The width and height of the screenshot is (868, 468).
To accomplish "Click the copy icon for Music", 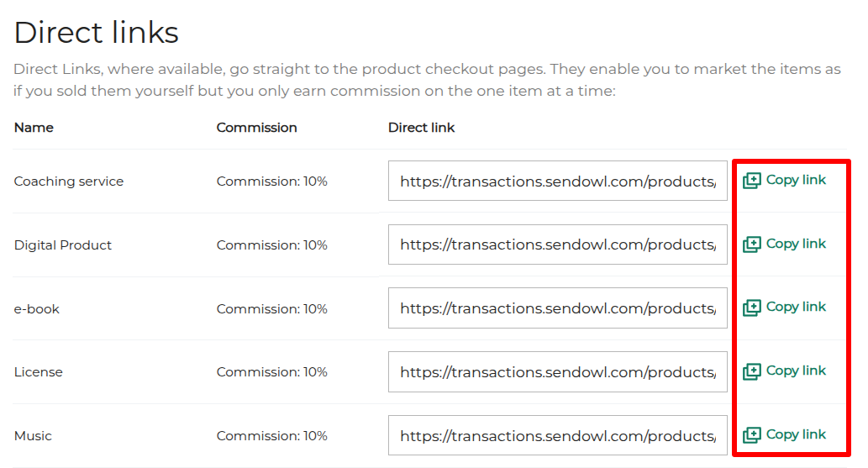I will 752,435.
